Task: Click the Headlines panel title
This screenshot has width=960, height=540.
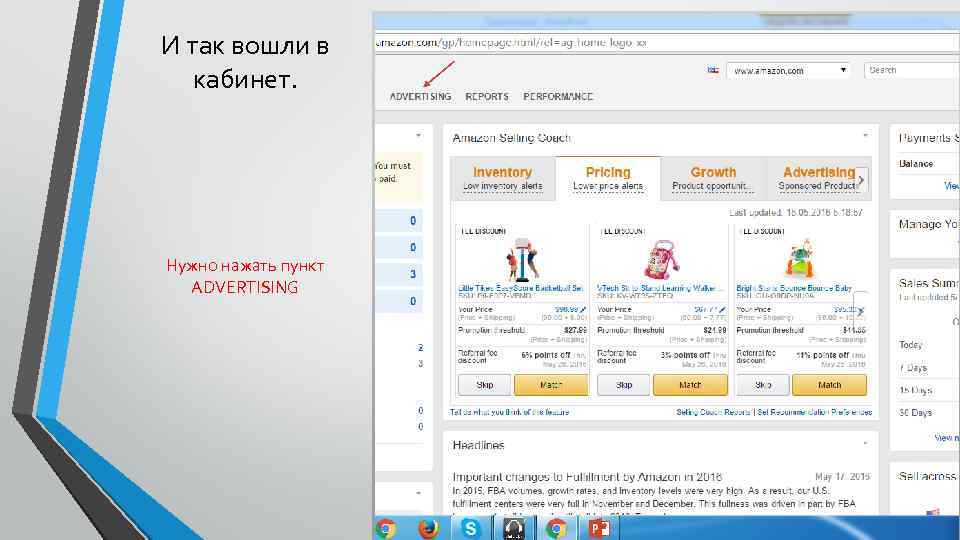Action: coord(478,445)
